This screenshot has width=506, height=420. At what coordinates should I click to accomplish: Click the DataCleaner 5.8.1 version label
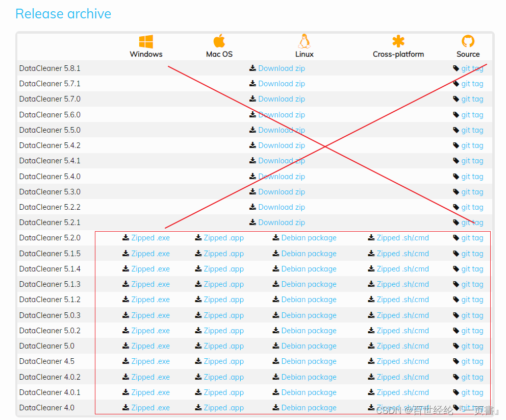(49, 68)
